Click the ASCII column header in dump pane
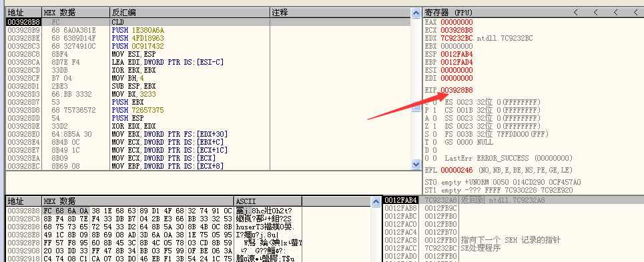Screen dimensions: 644x262 [x=268, y=201]
